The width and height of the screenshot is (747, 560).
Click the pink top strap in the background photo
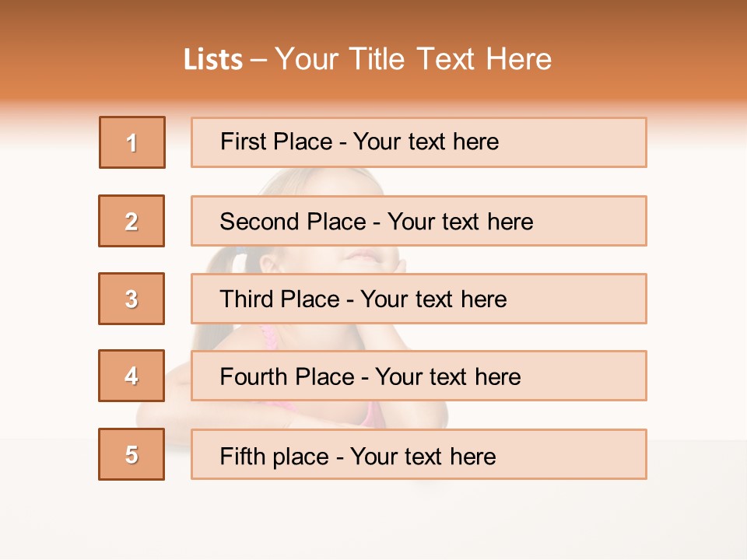pos(269,338)
